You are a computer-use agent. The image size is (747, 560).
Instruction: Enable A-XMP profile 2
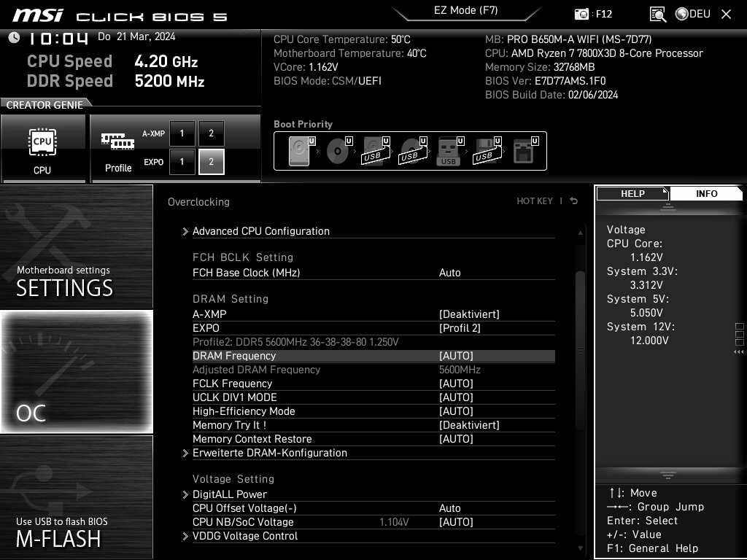(211, 133)
